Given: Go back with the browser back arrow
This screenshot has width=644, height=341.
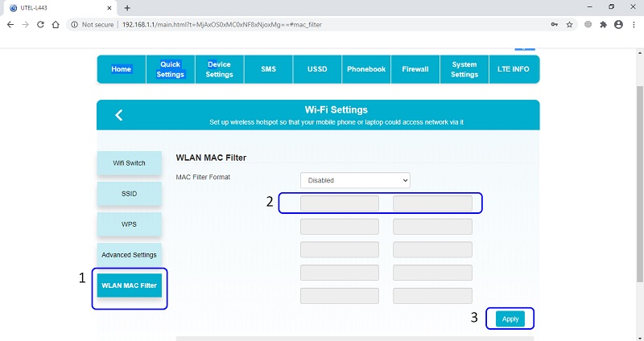Looking at the screenshot, I should (x=10, y=25).
